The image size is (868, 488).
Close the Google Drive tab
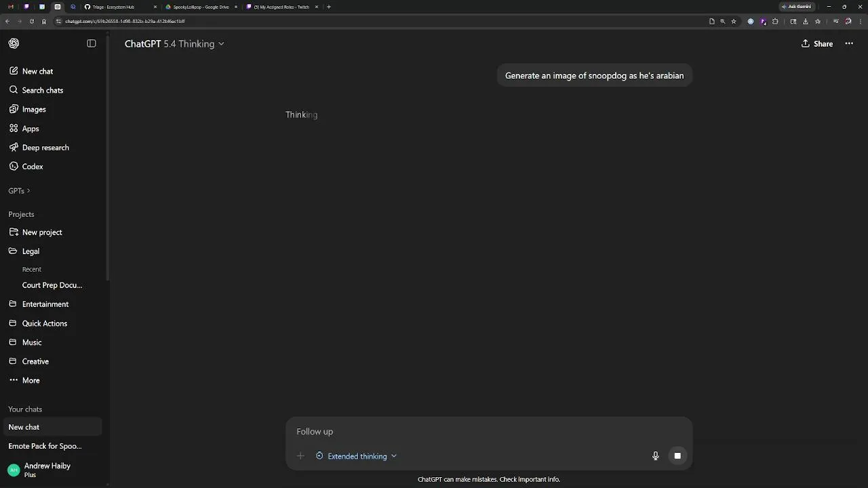(x=236, y=7)
